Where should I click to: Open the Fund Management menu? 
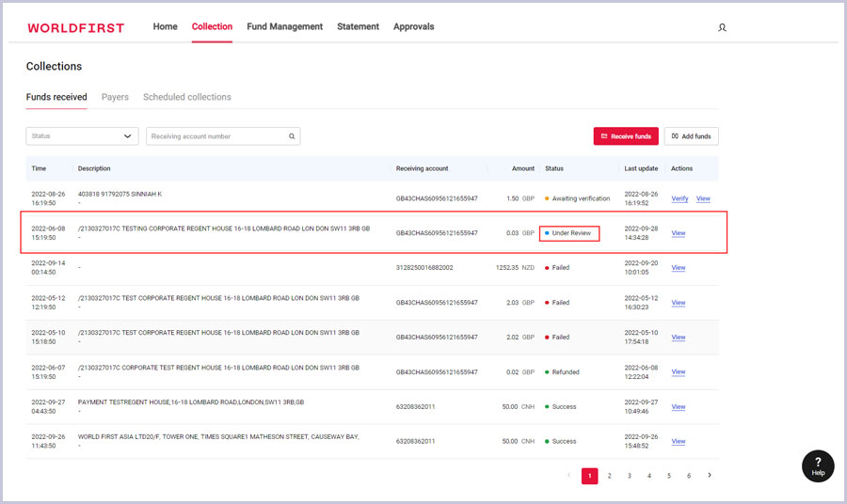284,27
